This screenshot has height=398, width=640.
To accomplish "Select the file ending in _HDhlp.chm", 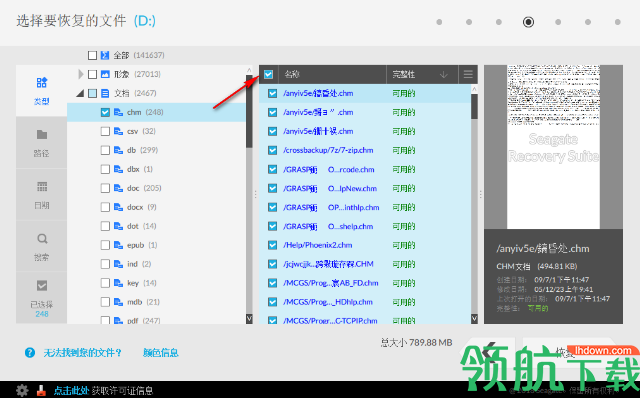I will point(328,302).
